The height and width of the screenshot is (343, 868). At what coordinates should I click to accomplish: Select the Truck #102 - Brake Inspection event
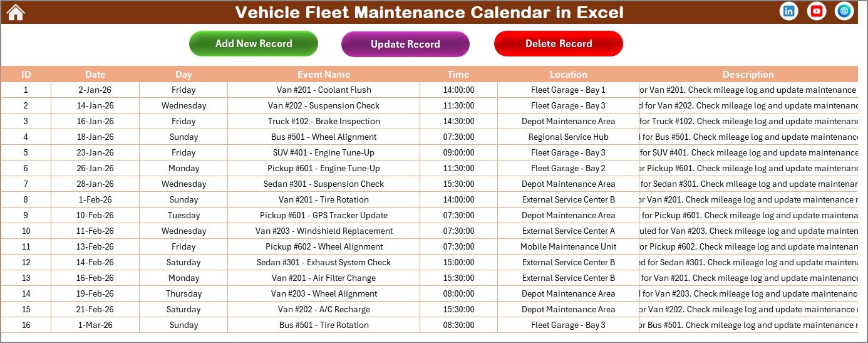[x=323, y=121]
